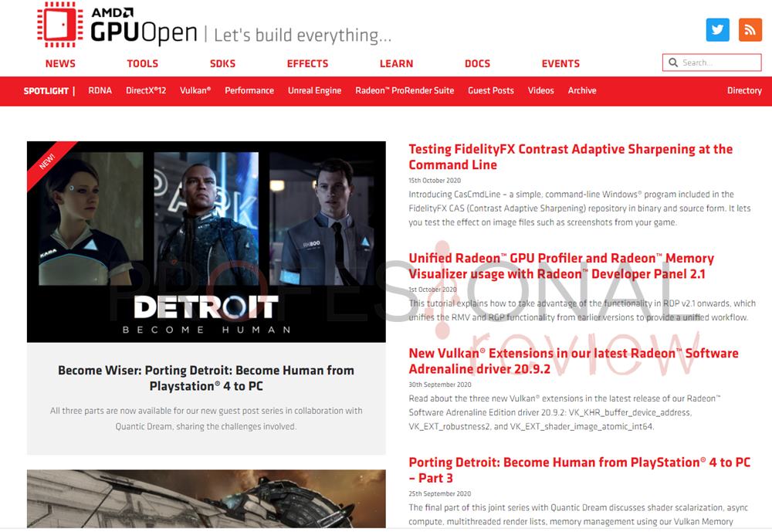Open the Detroit Become Human featured image

[206, 242]
